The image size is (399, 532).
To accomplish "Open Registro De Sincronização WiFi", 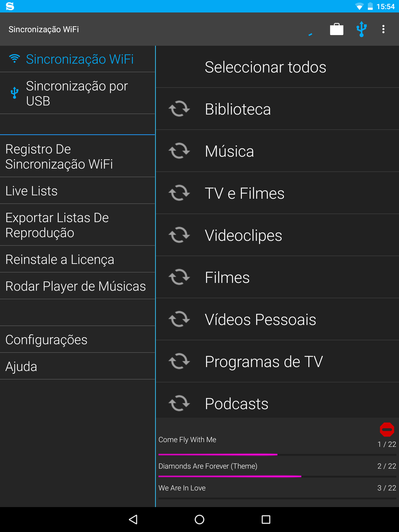I will (x=77, y=156).
